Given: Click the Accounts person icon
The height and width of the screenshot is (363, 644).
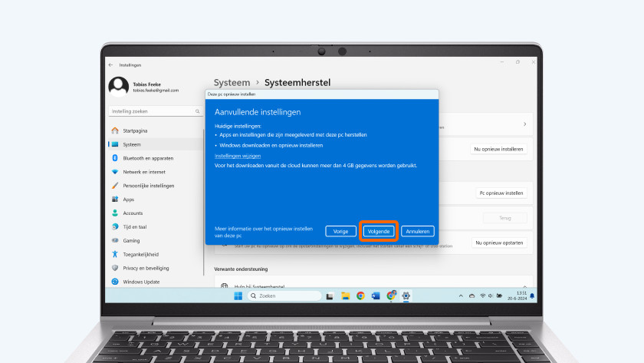Looking at the screenshot, I should click(x=115, y=213).
